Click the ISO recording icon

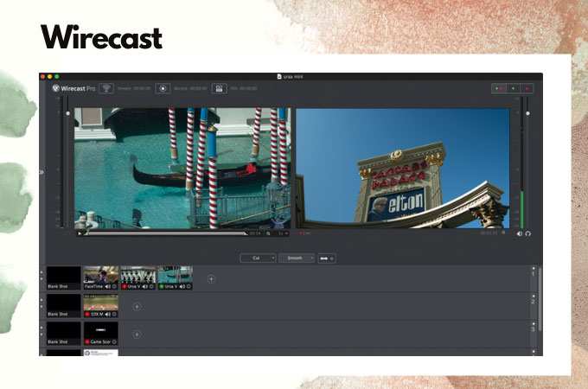tap(220, 88)
